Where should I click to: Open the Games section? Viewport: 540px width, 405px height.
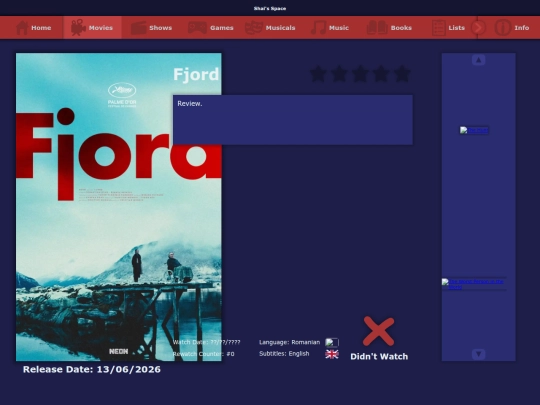pyautogui.click(x=210, y=28)
